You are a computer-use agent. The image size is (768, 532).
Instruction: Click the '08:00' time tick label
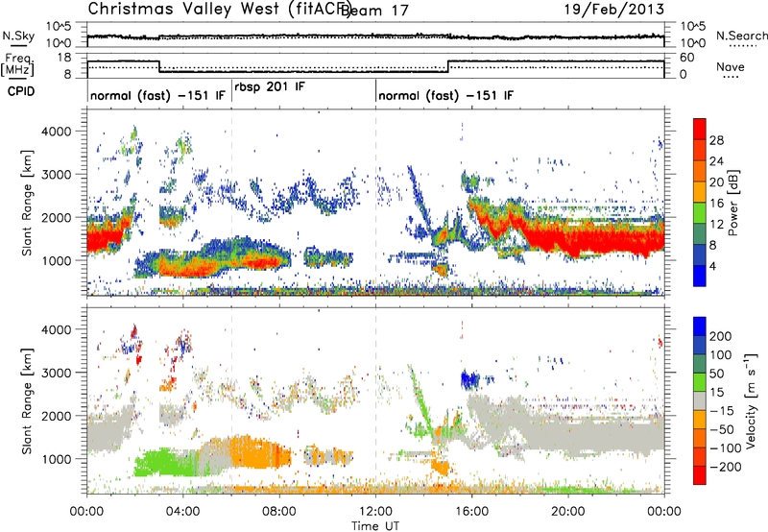278,512
